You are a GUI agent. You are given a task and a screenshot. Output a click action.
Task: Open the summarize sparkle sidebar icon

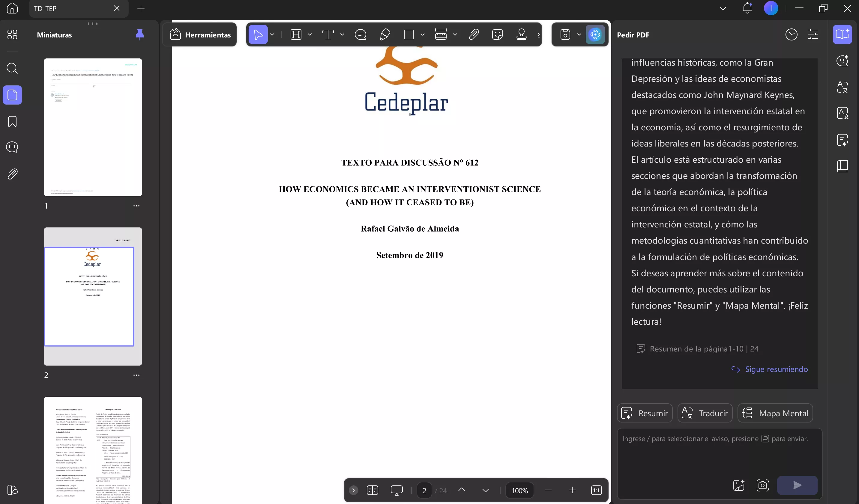842,140
